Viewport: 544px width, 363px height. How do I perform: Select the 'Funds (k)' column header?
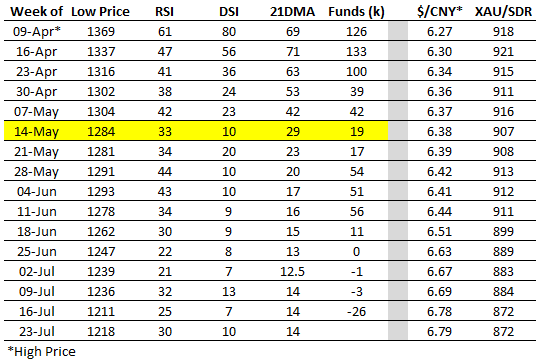coord(357,11)
